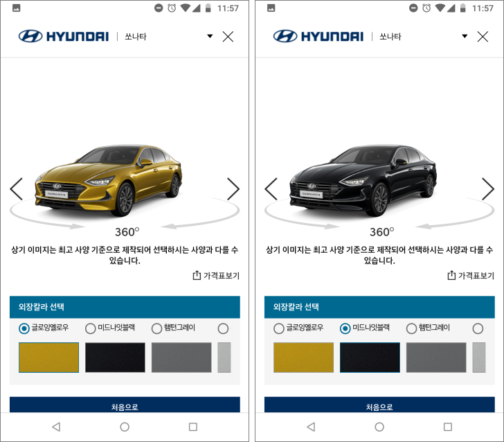Click the Hyundai logo in the left phone screen

pyautogui.click(x=64, y=36)
